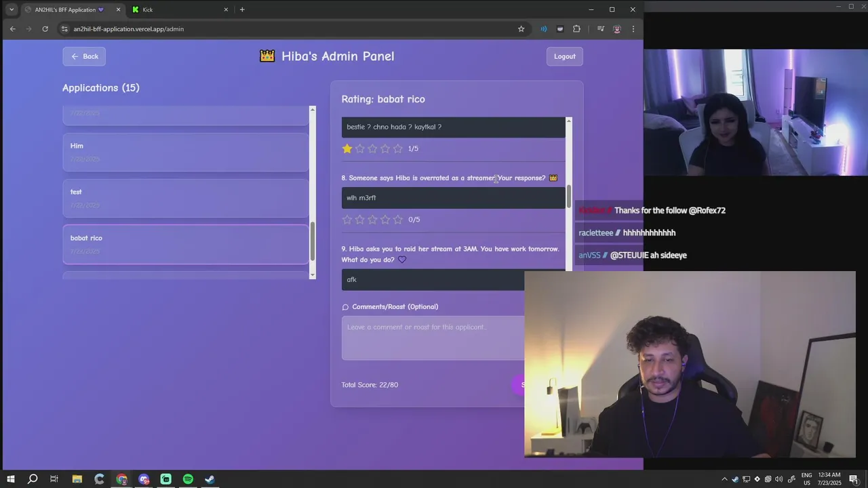Give two stars to the 'bestie ? chno hada' answer
868x488 pixels.
point(360,148)
